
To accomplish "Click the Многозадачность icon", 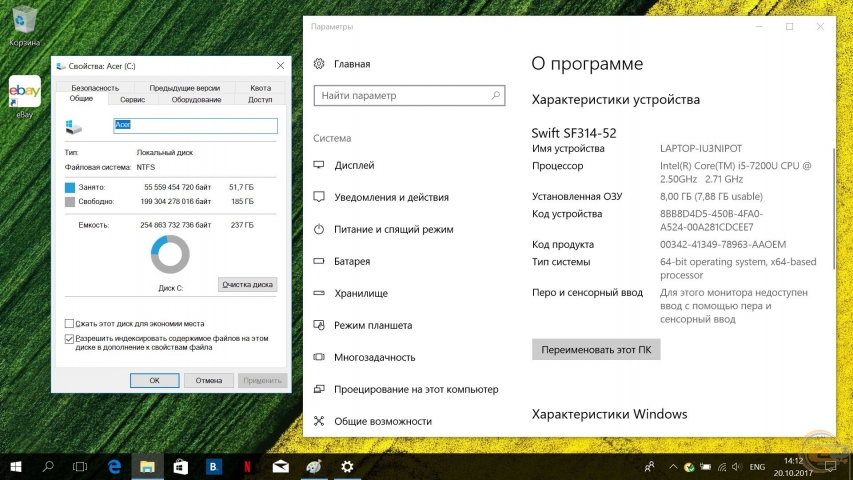I will (x=319, y=357).
